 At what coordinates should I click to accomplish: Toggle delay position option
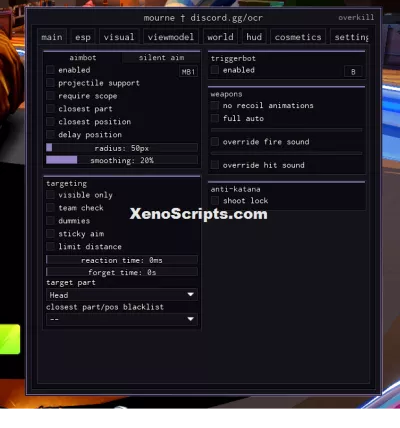tap(50, 134)
